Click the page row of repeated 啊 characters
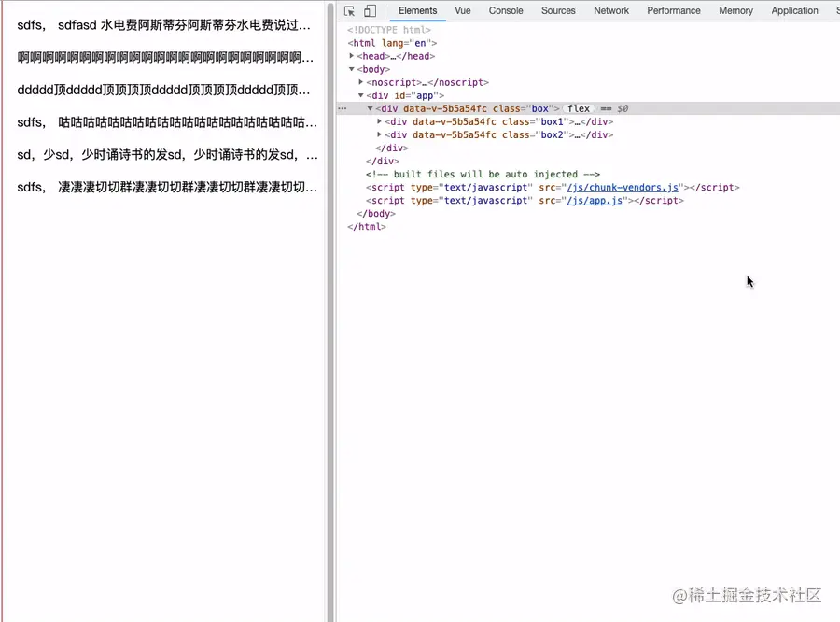The height and width of the screenshot is (622, 840). tap(165, 57)
